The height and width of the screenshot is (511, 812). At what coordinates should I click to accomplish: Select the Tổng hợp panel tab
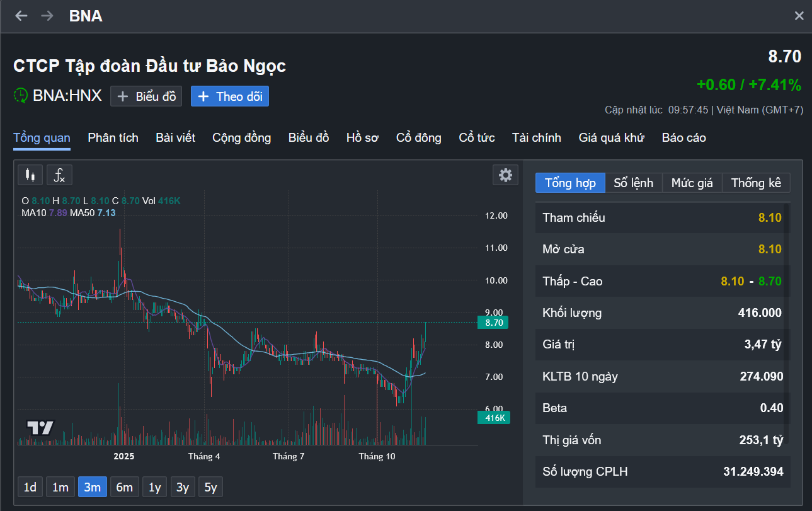(570, 183)
